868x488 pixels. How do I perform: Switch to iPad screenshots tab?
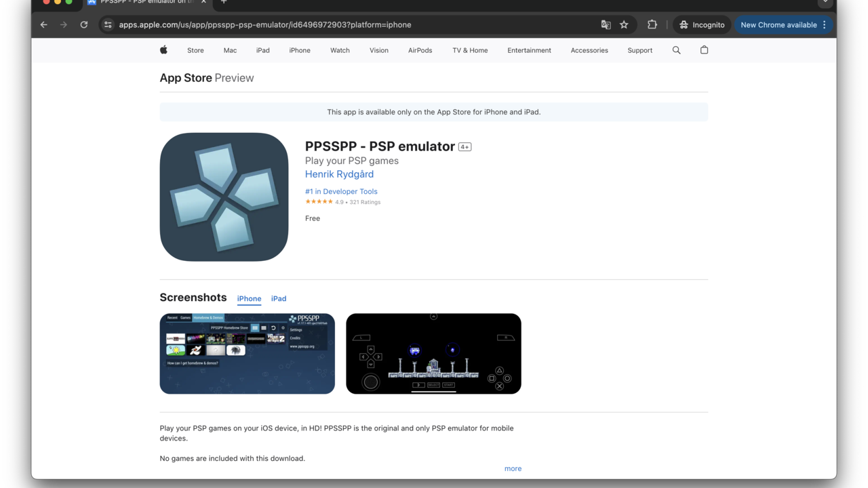279,299
